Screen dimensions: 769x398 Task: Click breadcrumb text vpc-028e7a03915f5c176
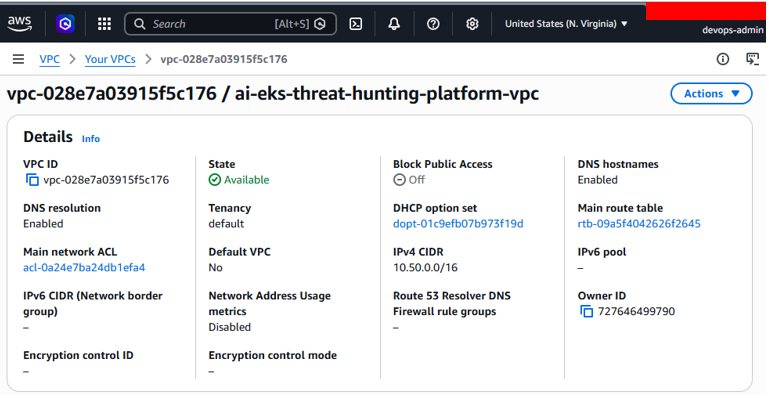tap(224, 59)
